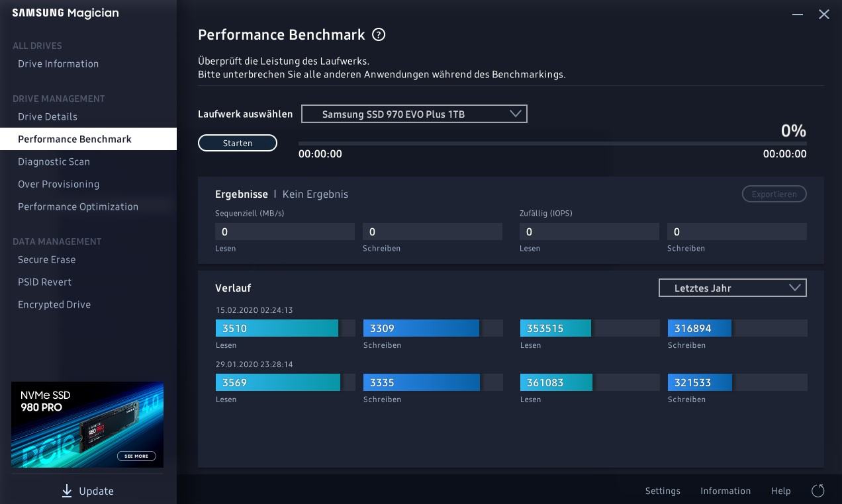Click the NVMe SSD 980 PRO banner
Image resolution: width=842 pixels, height=504 pixels.
coord(87,425)
